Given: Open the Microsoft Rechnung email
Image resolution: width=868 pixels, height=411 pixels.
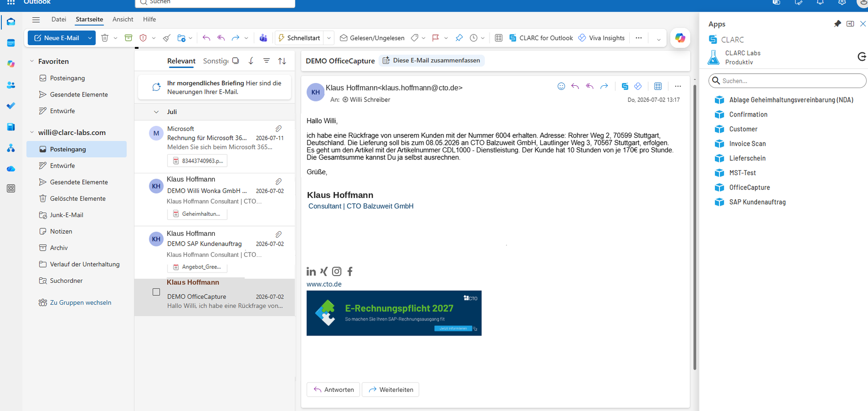Looking at the screenshot, I should click(215, 147).
